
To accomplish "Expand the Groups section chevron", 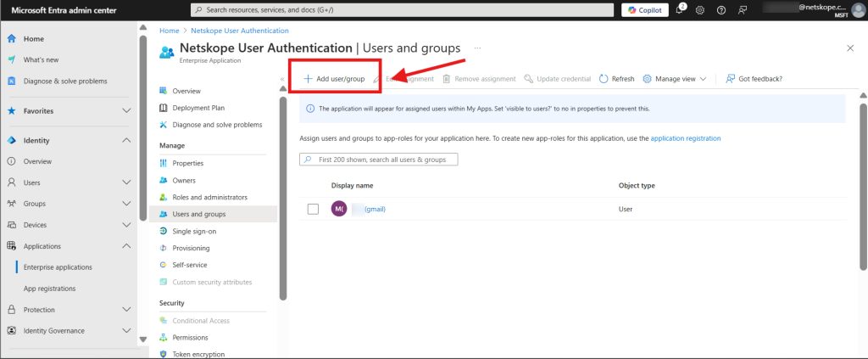I will coord(126,204).
